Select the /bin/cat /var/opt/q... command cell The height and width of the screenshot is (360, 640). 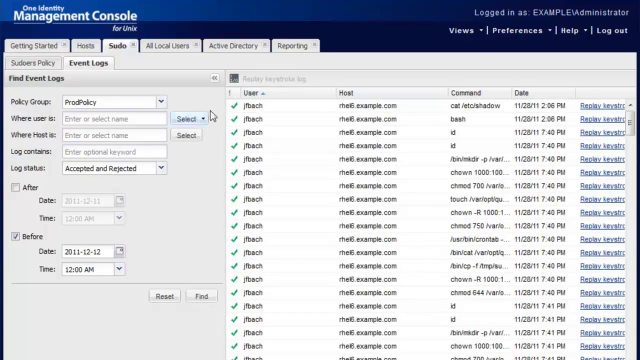(480, 253)
